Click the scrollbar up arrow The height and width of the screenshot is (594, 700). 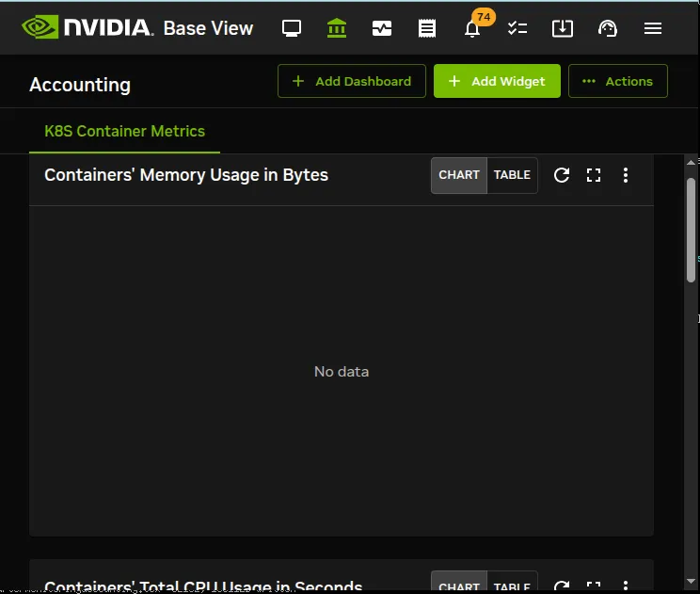[x=692, y=163]
